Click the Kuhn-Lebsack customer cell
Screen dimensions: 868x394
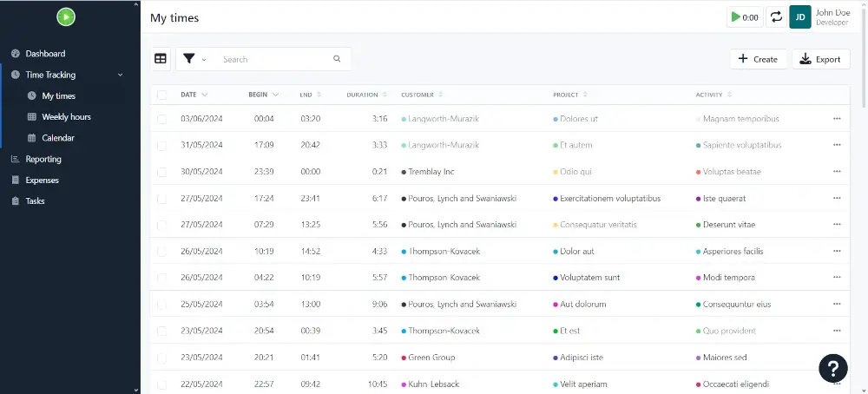pos(431,384)
